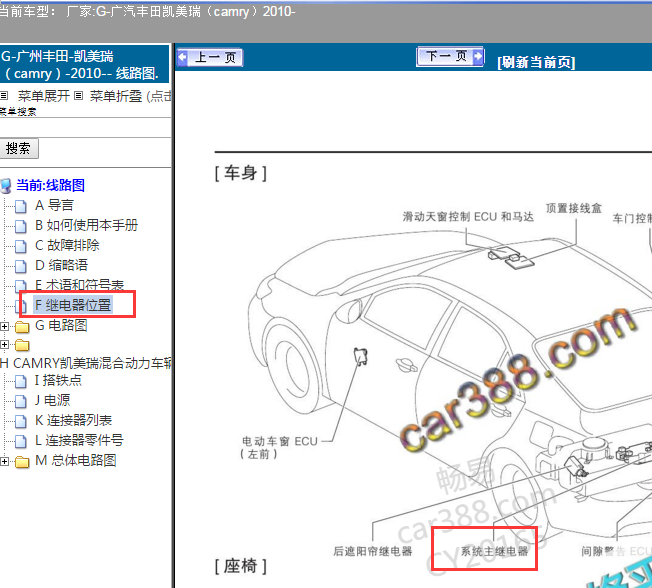Select tree item F 继电器位置
The image size is (652, 588).
coord(72,305)
